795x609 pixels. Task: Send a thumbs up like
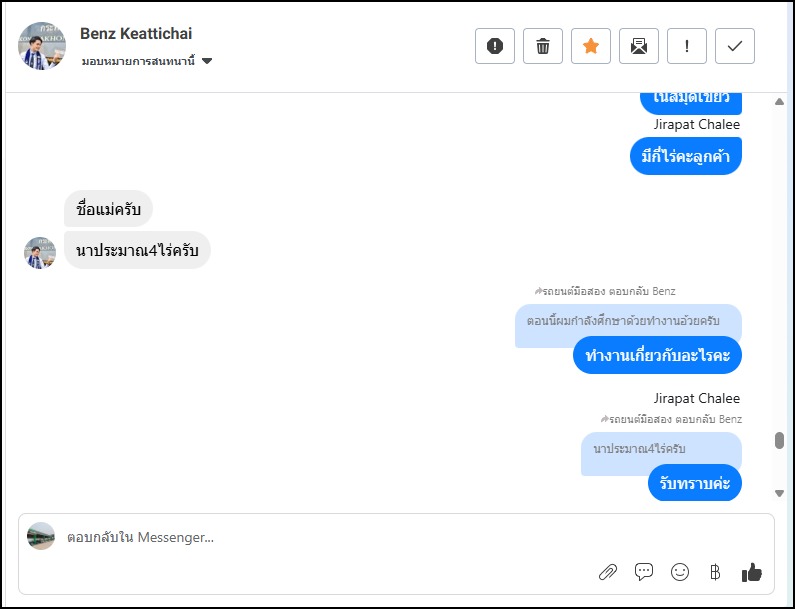pos(752,572)
